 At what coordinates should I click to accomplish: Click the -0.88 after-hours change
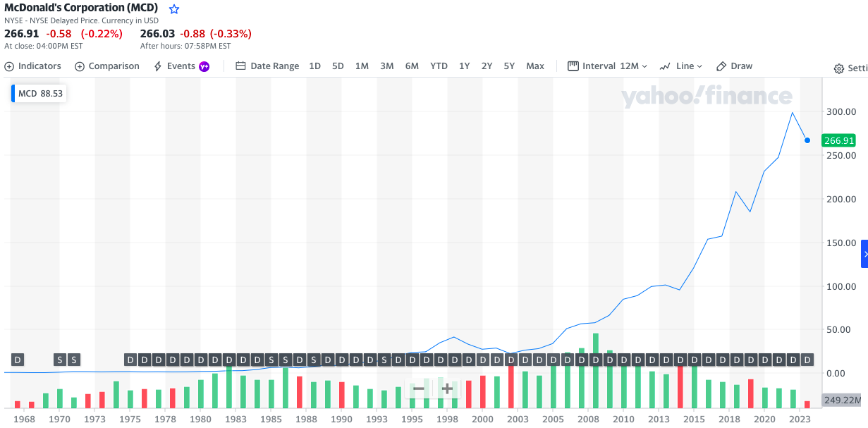coord(192,33)
